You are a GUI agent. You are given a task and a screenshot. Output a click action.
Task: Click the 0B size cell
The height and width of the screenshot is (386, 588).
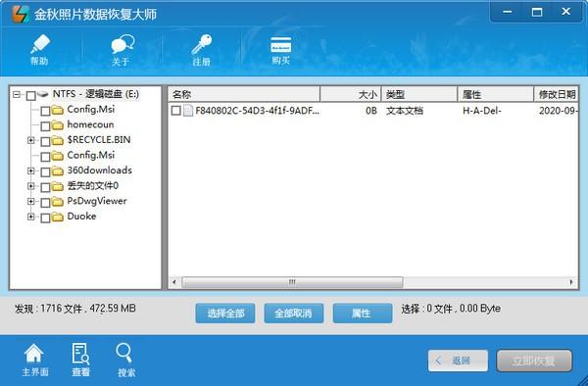point(370,111)
